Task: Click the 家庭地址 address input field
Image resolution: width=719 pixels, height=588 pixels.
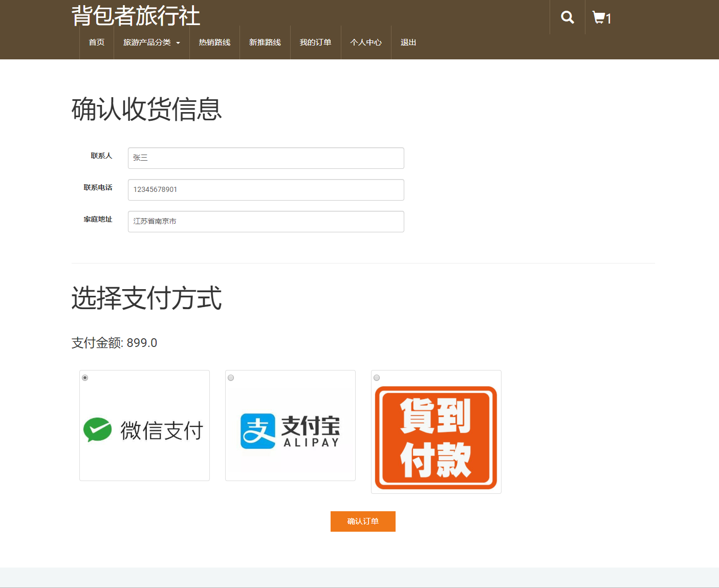Action: [x=266, y=221]
